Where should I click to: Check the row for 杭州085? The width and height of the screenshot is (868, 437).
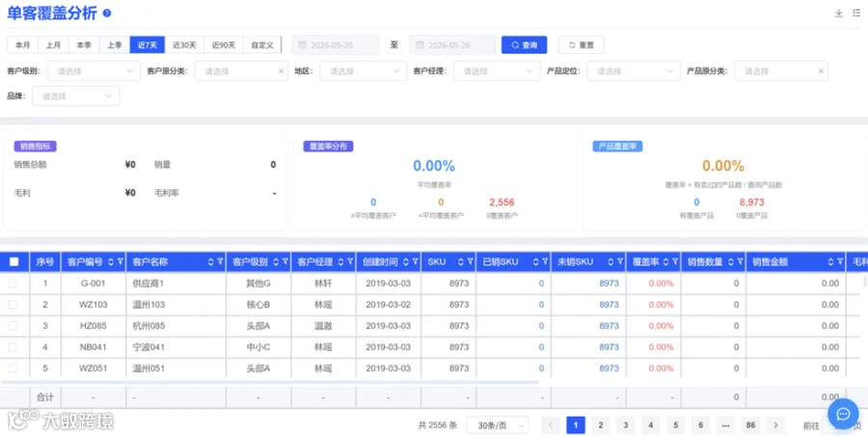pyautogui.click(x=13, y=326)
